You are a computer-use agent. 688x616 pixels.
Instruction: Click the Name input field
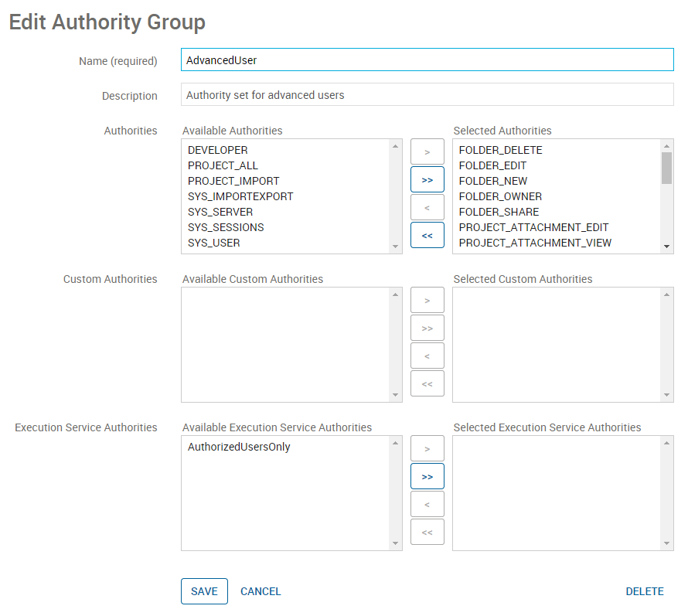pos(427,60)
